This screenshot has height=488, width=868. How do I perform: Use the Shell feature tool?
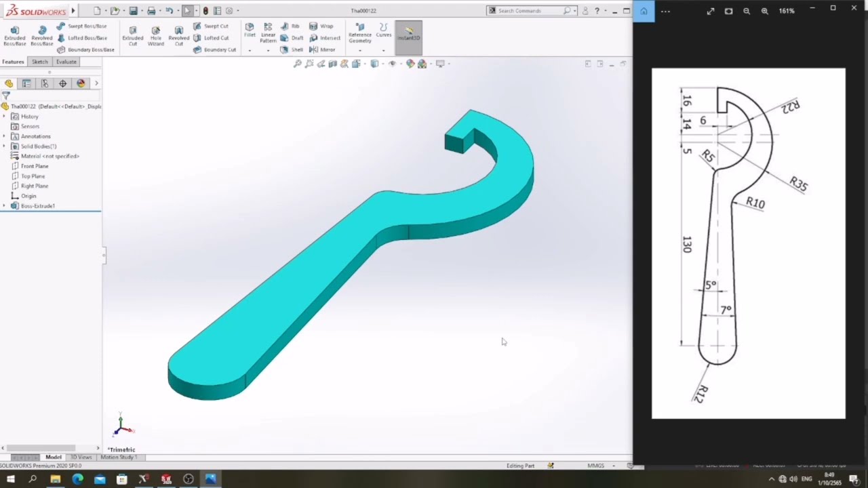point(292,49)
